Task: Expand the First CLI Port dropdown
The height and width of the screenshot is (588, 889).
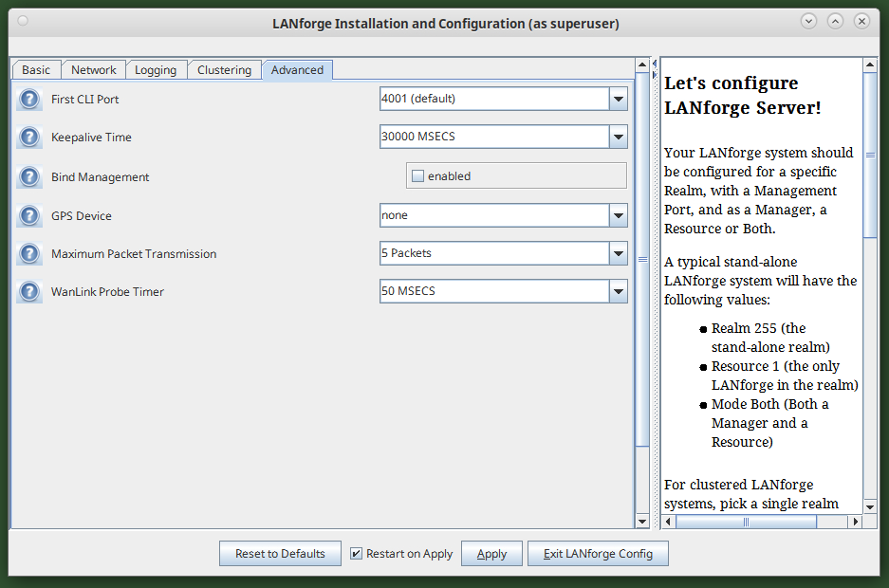Action: 618,99
